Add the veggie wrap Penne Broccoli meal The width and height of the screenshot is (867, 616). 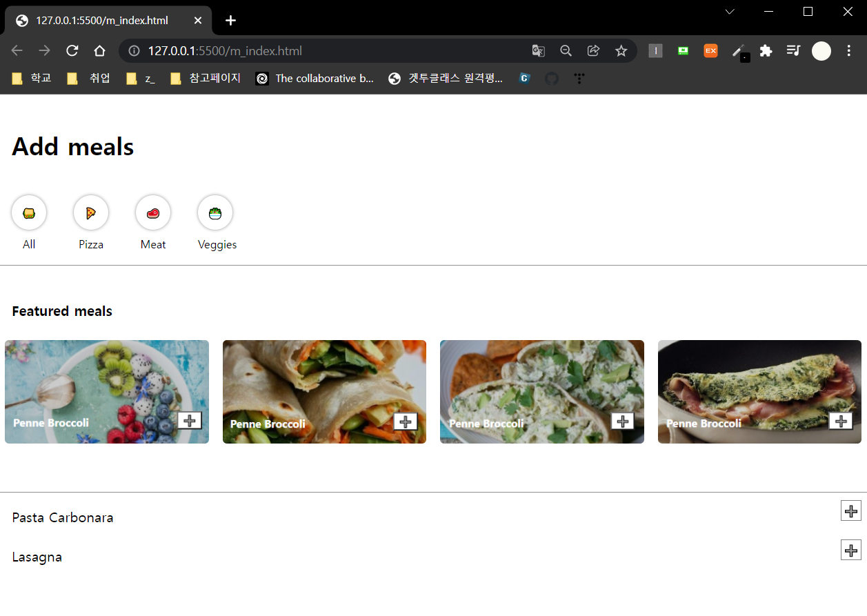tap(406, 421)
